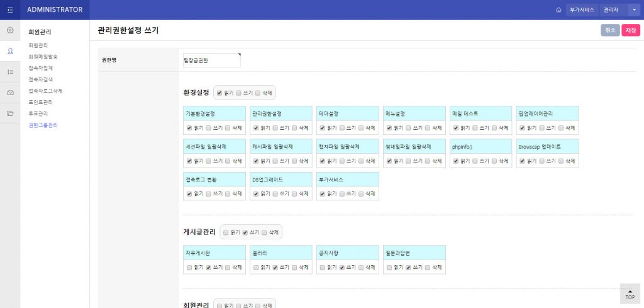Uncheck 읽기 under 세션파일 일괄삭제
Viewport: 644px width, 308px height.
[x=189, y=161]
